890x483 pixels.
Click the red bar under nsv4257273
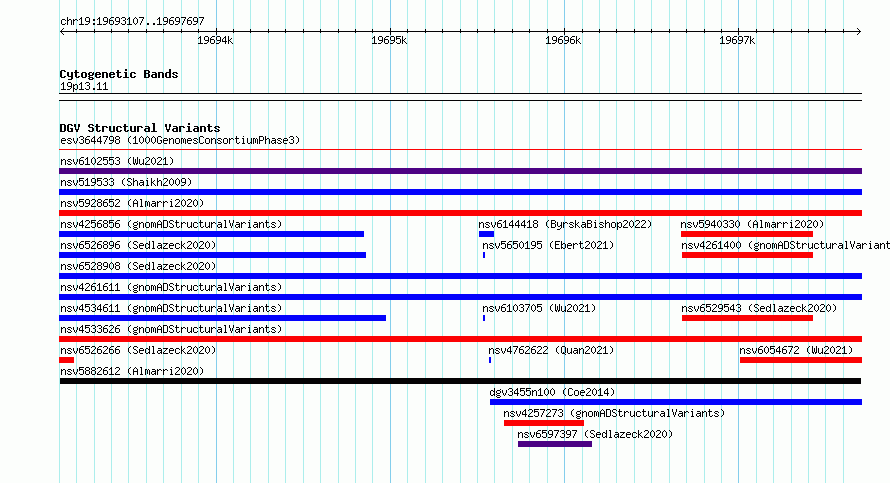pyautogui.click(x=544, y=423)
